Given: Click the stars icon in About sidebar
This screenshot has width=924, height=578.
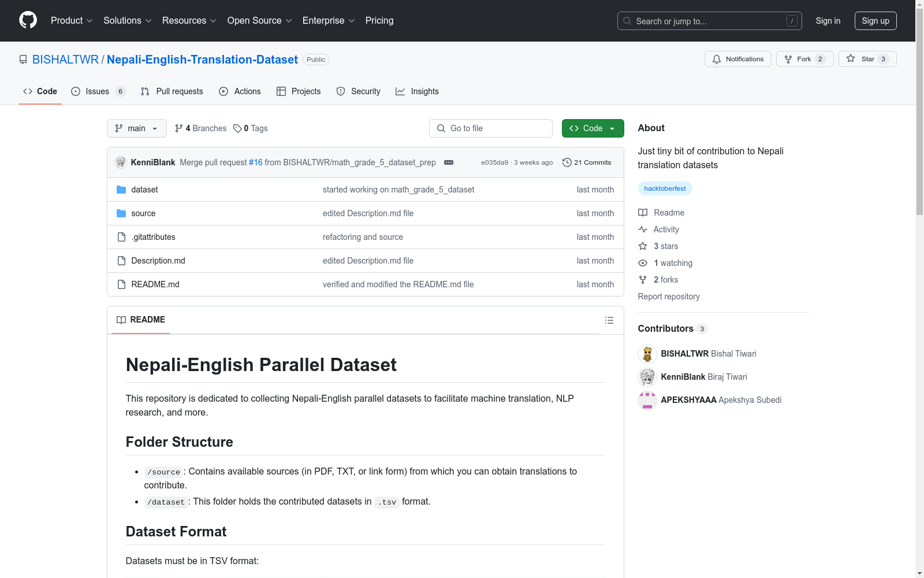Looking at the screenshot, I should pyautogui.click(x=643, y=246).
